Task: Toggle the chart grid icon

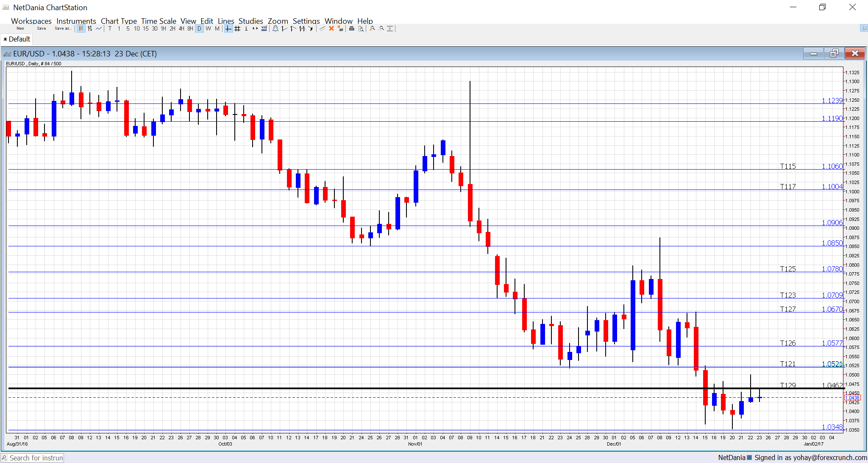Action: click(x=237, y=28)
